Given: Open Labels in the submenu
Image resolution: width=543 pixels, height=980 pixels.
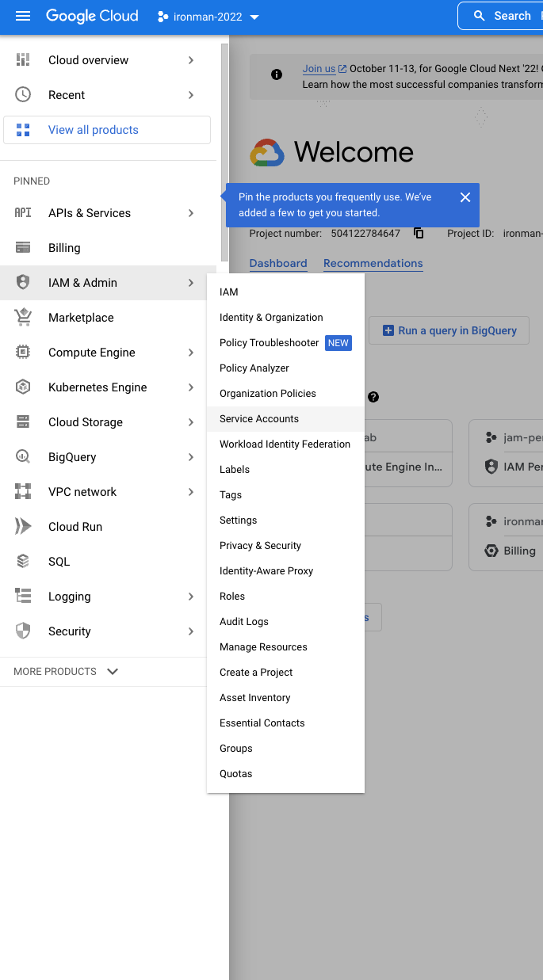Looking at the screenshot, I should tap(285, 470).
